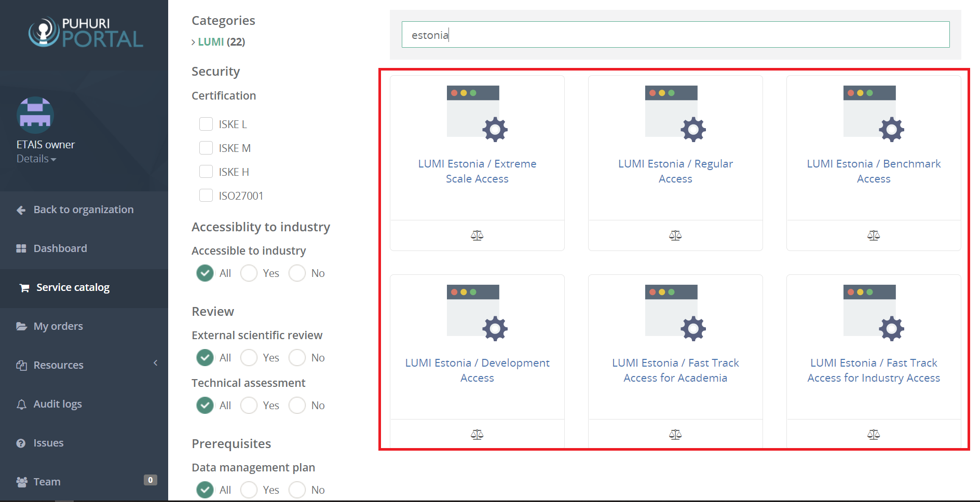The image size is (980, 502).
Task: Compare Development Access using scales icon
Action: click(477, 435)
